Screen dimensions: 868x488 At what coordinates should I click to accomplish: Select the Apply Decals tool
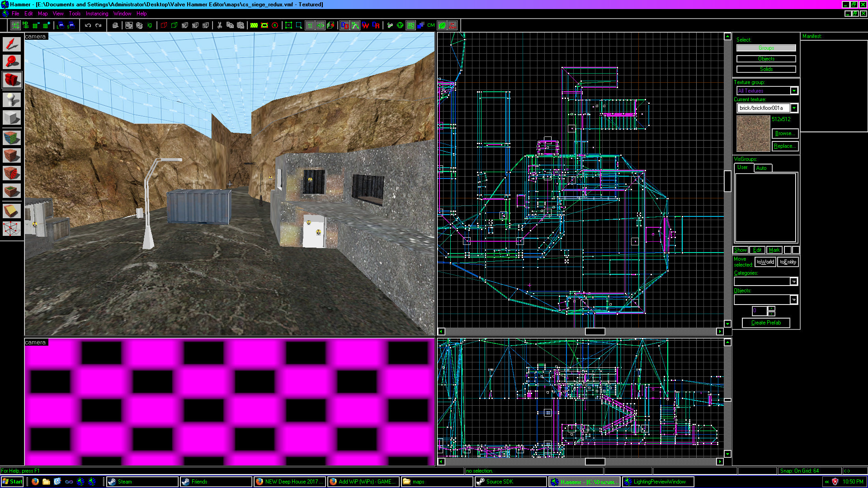[x=11, y=173]
